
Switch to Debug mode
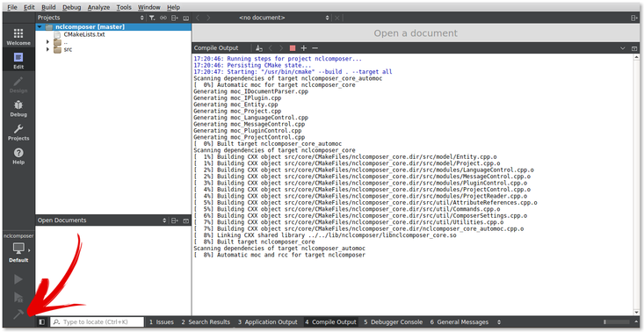(x=18, y=108)
